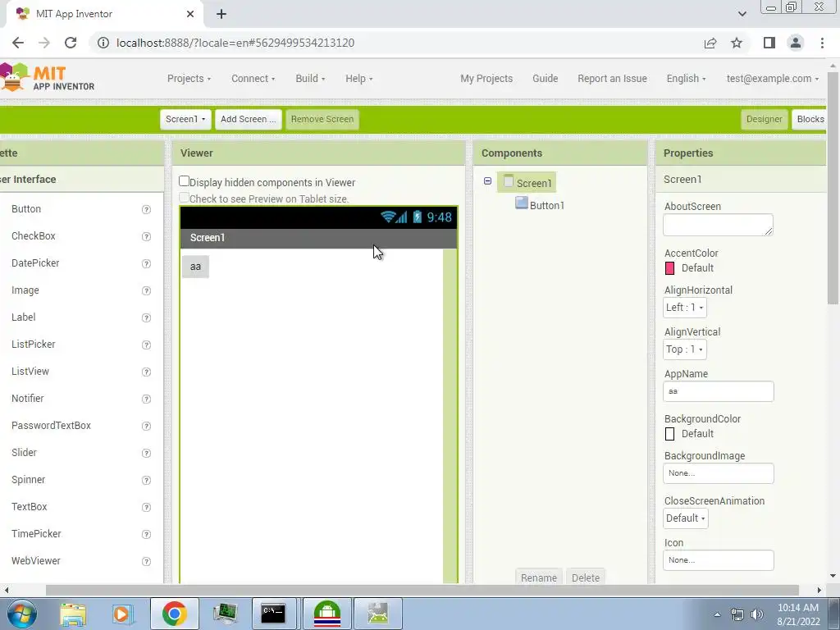Click the Icon None field
Image resolution: width=840 pixels, height=630 pixels.
718,559
